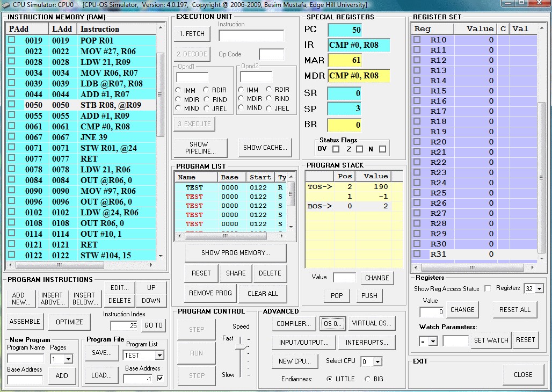Click the register set horizontal scrollbar

click(x=472, y=267)
